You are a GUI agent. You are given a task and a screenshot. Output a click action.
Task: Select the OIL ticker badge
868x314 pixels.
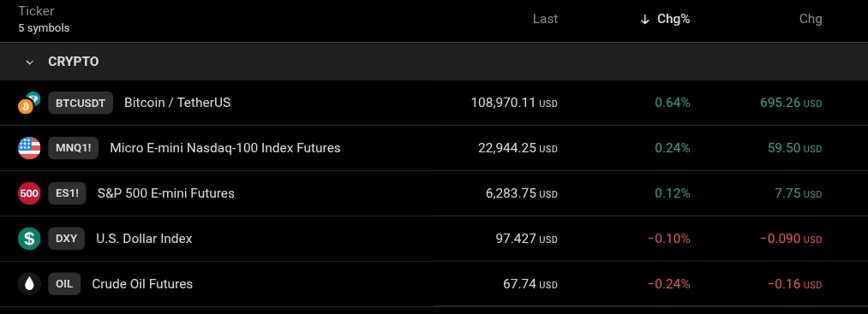click(64, 284)
